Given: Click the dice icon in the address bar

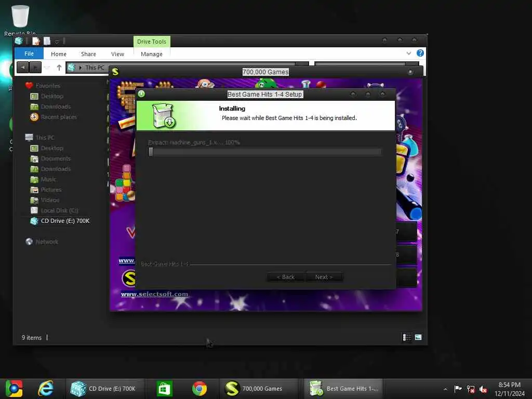Looking at the screenshot, I should click(x=71, y=68).
